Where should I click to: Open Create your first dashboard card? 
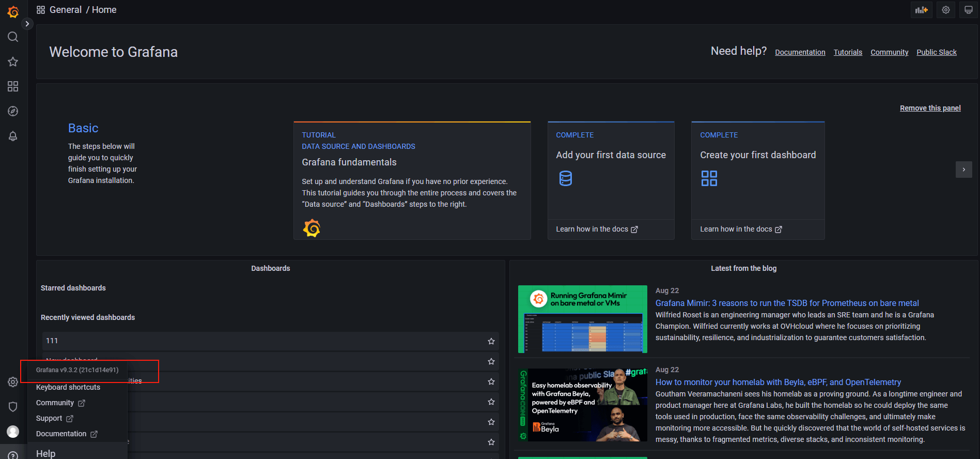[758, 180]
